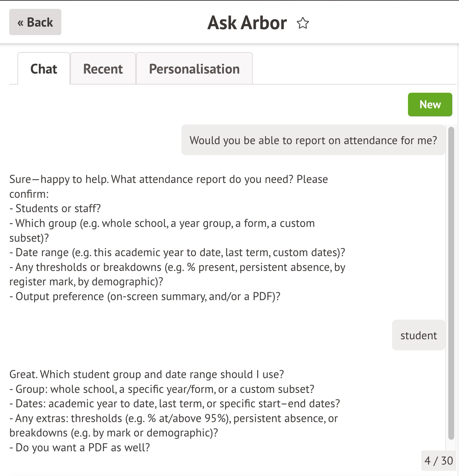This screenshot has height=476, width=459.
Task: Click the favourite star next to Ask Arbor
Action: (303, 23)
